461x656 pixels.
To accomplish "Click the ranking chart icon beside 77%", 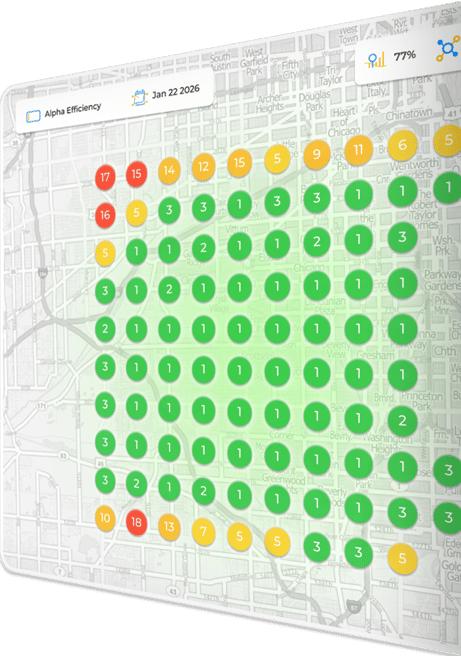I will pos(375,60).
